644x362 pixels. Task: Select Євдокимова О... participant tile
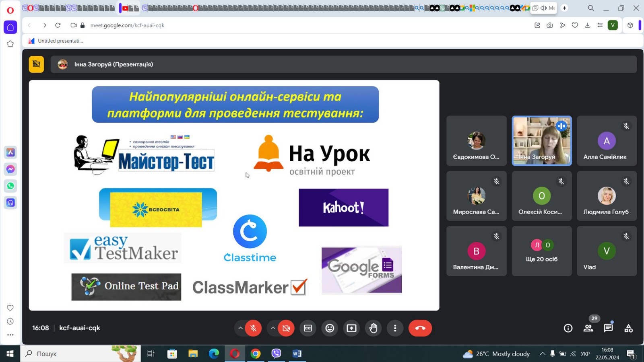477,141
